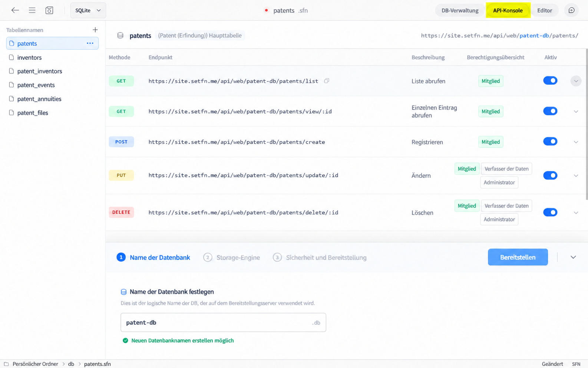Click the inventors table file icon
Viewport: 588px width, 368px height.
coord(11,57)
